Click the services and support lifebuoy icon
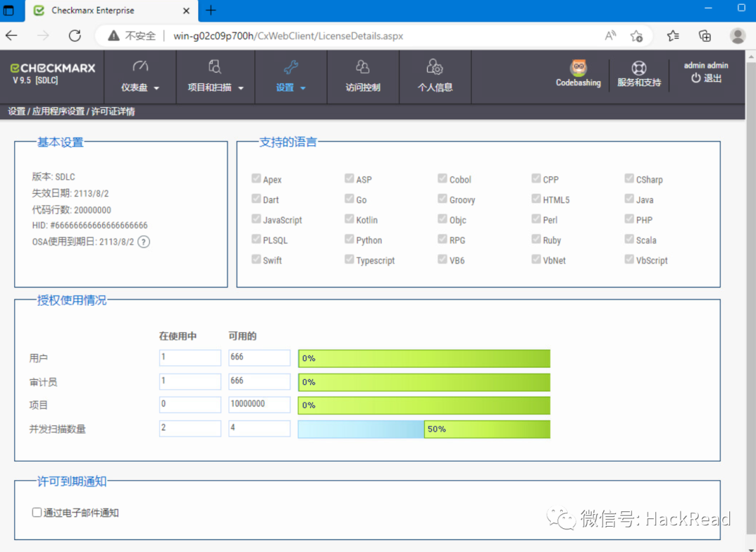Screen dimensions: 756x552 click(x=639, y=68)
